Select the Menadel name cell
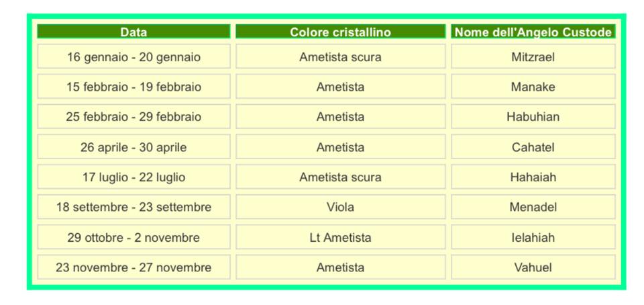644x305 pixels. click(x=533, y=207)
